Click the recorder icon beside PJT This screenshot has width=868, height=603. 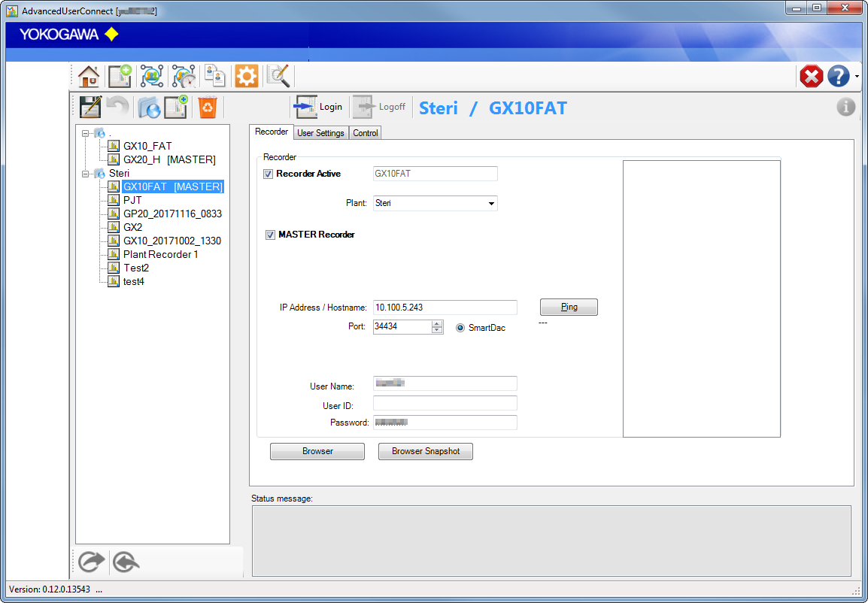114,200
